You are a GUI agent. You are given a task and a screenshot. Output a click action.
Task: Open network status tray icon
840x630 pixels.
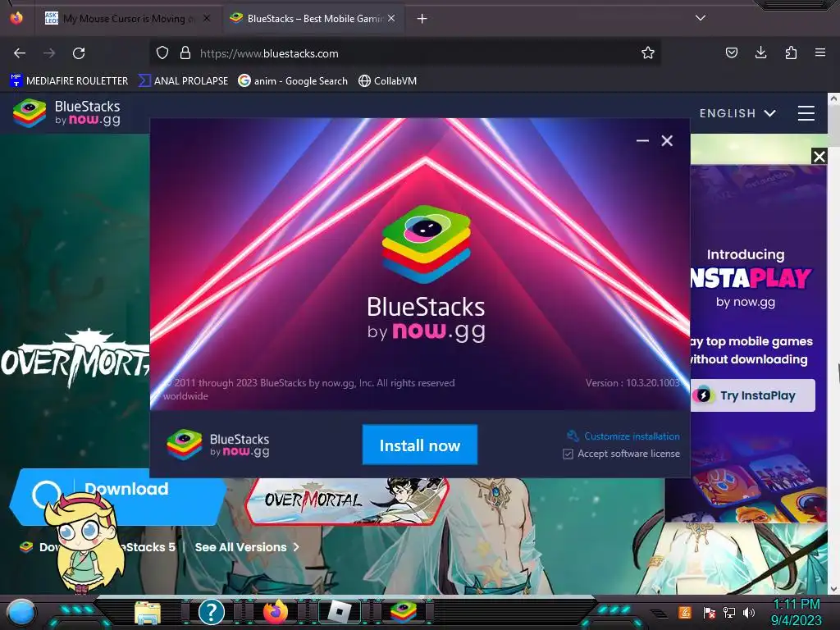[x=728, y=613]
